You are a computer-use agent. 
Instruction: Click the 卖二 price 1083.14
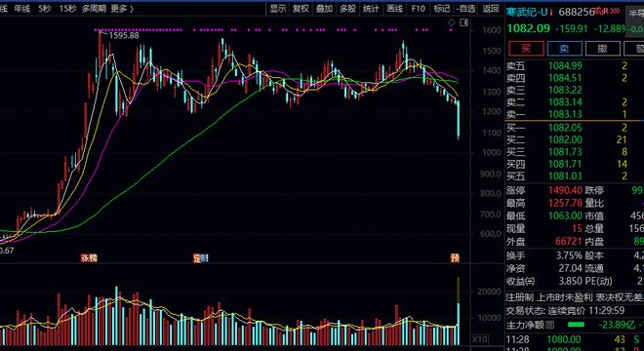click(565, 101)
